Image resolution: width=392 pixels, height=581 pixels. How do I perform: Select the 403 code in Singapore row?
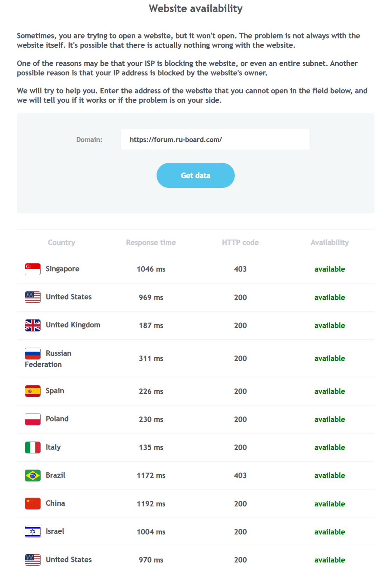240,269
